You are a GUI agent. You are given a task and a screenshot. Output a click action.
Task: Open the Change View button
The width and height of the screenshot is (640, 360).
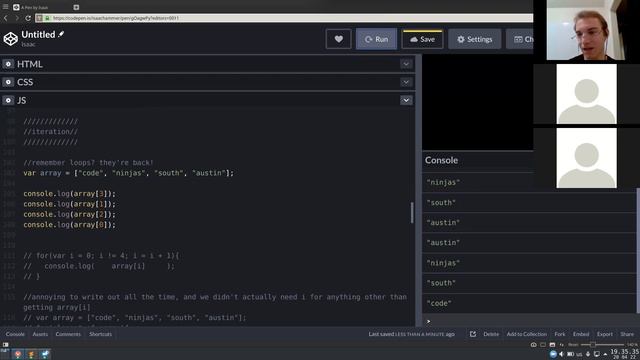coord(520,39)
